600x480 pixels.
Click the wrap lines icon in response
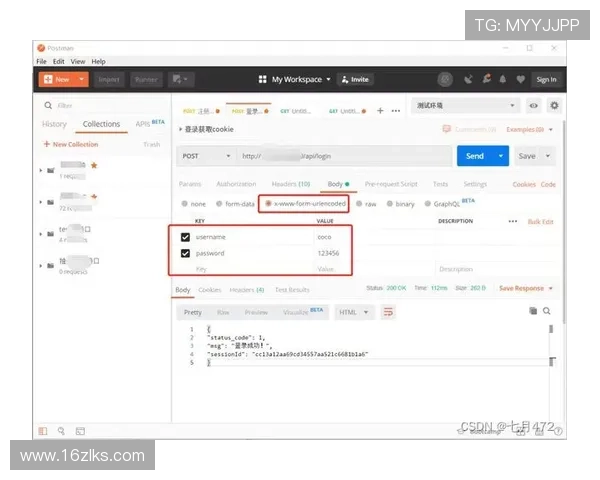pos(389,312)
